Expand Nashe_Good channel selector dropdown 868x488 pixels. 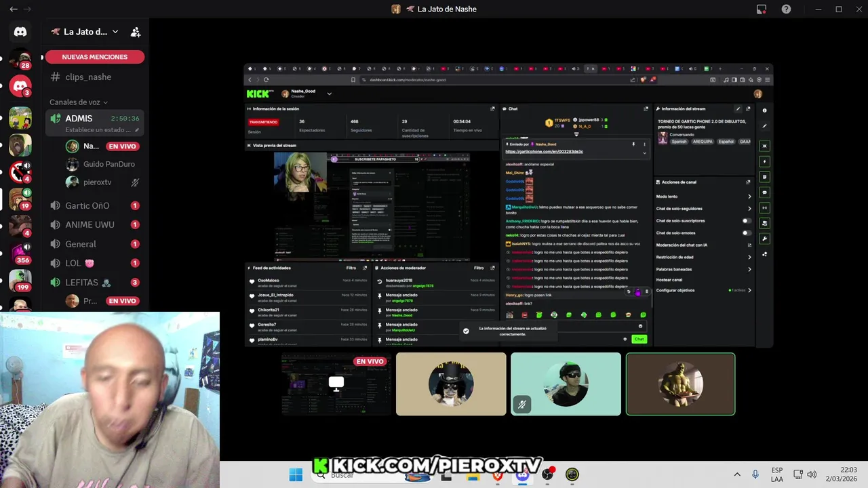[329, 94]
